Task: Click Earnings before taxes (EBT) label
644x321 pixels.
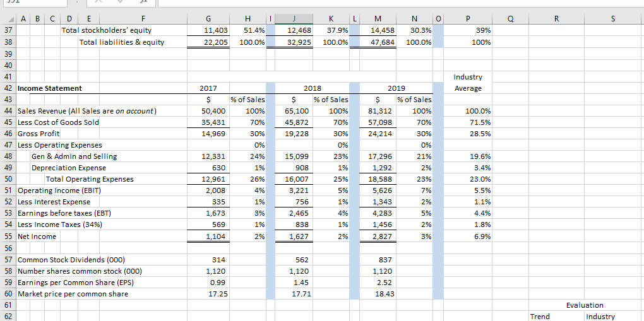Action: point(64,213)
